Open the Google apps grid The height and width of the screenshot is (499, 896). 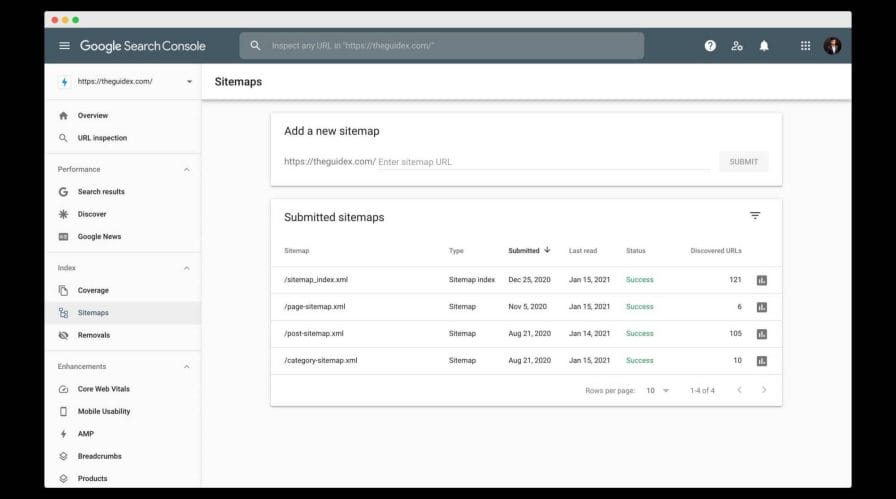(x=805, y=46)
